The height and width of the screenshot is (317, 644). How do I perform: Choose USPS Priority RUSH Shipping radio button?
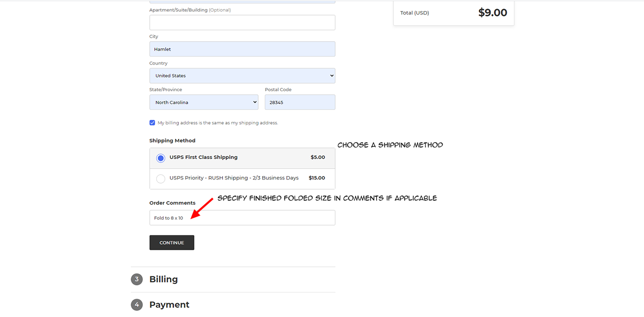pos(161,179)
